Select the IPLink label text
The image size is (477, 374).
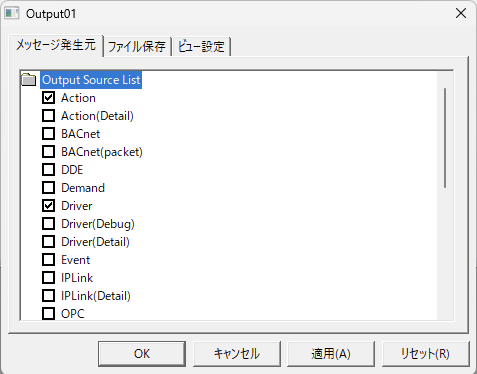click(x=77, y=278)
